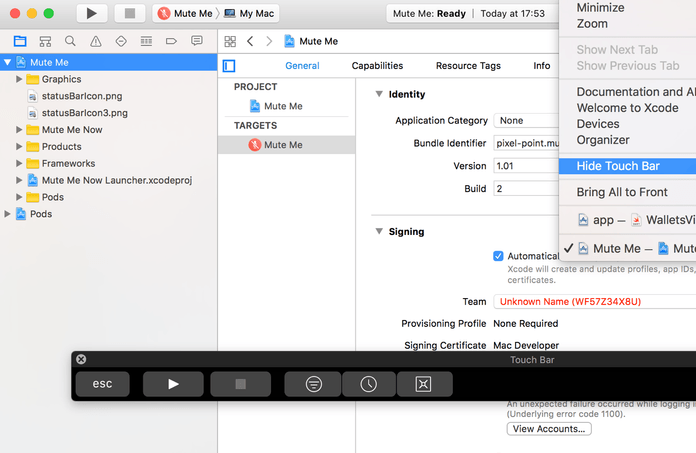696x453 pixels.
Task: Close the Touch Bar simulator window
Action: (81, 359)
